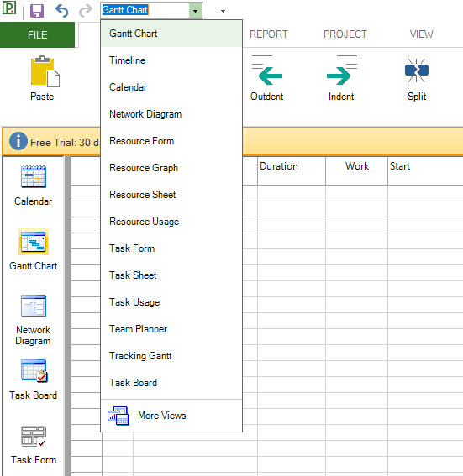The height and width of the screenshot is (476, 463).
Task: Select Resource Usage from the list
Action: [x=171, y=222]
